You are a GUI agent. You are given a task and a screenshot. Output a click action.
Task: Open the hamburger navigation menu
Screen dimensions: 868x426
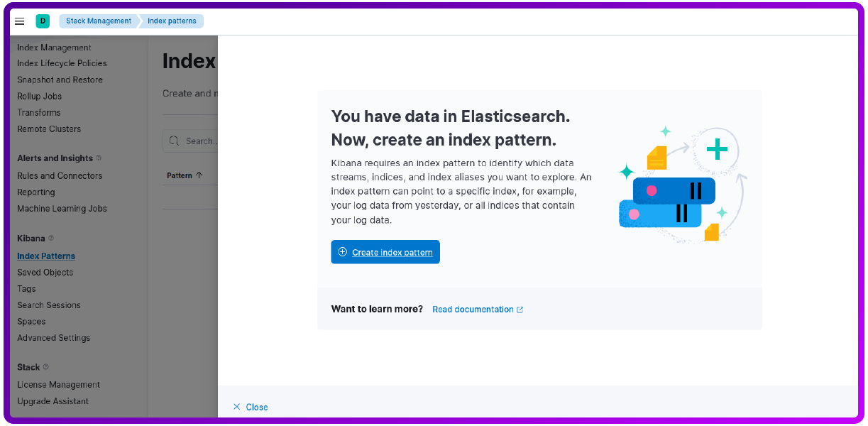coord(20,21)
